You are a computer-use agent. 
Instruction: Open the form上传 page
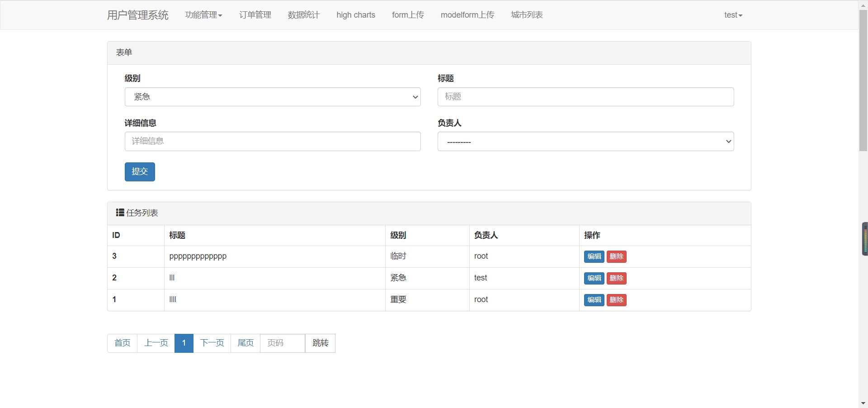click(x=407, y=15)
